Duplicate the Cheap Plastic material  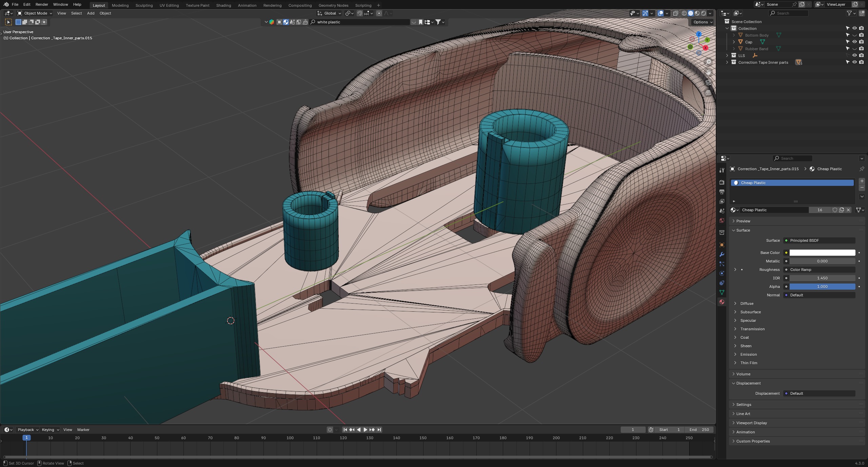(x=842, y=210)
